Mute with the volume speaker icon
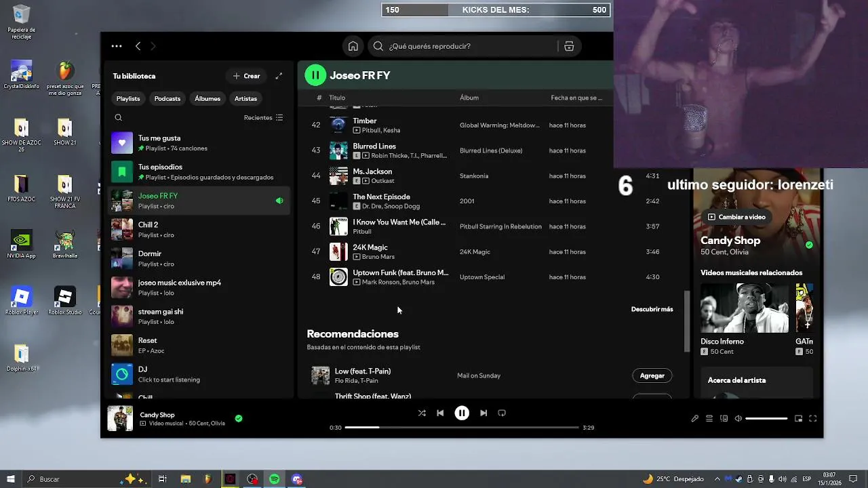This screenshot has width=868, height=488. (738, 418)
